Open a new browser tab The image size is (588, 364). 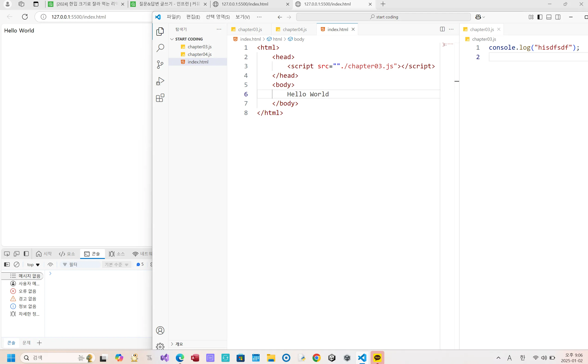coord(383,4)
